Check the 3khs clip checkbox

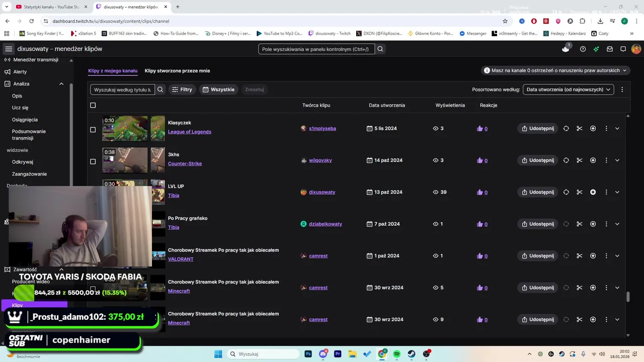[x=93, y=161]
